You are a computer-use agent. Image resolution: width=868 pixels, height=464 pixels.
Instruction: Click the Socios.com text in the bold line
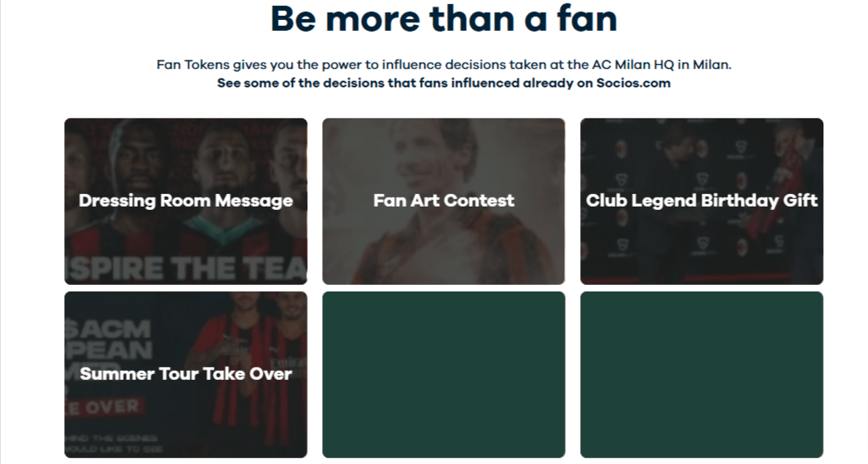pyautogui.click(x=633, y=83)
